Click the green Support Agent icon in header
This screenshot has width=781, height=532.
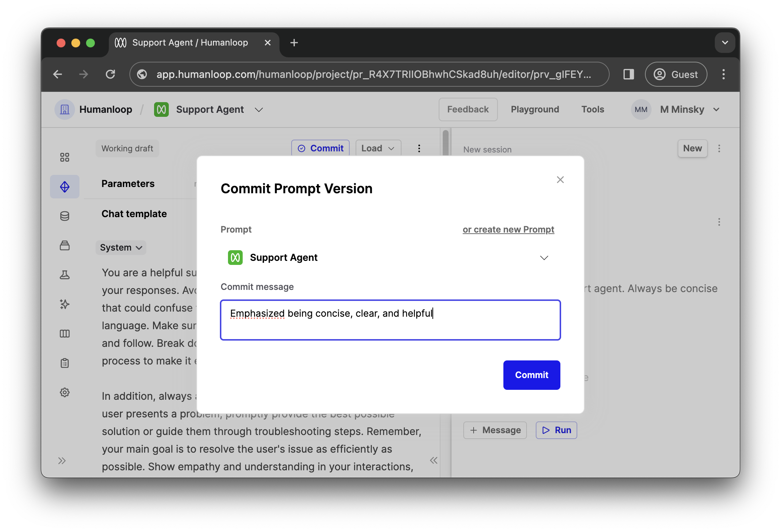(161, 109)
